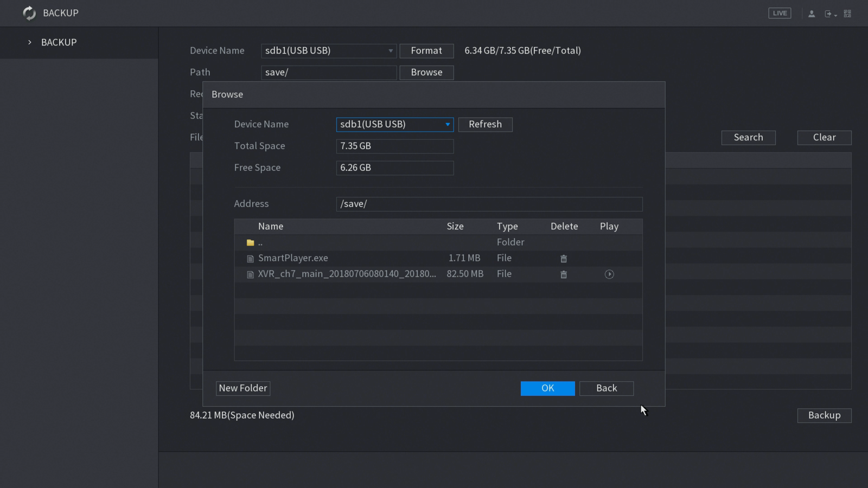Click the backup refresh logo icon

pos(29,13)
